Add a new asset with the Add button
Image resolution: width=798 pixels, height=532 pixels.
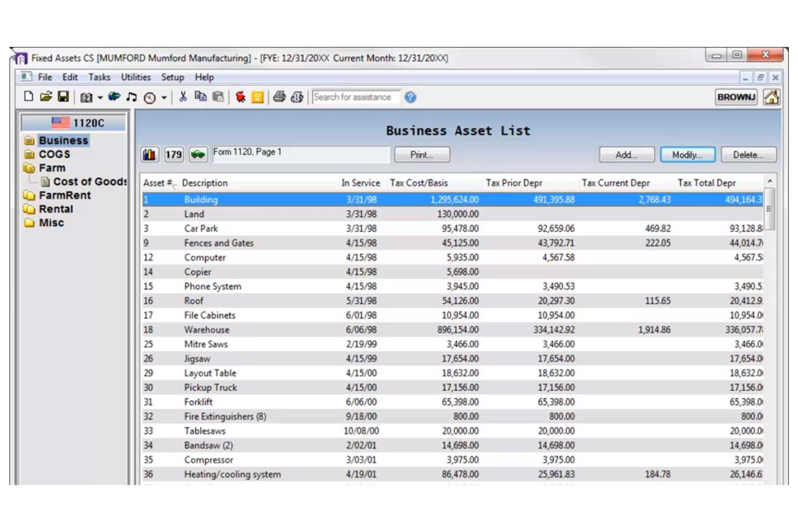tap(626, 154)
